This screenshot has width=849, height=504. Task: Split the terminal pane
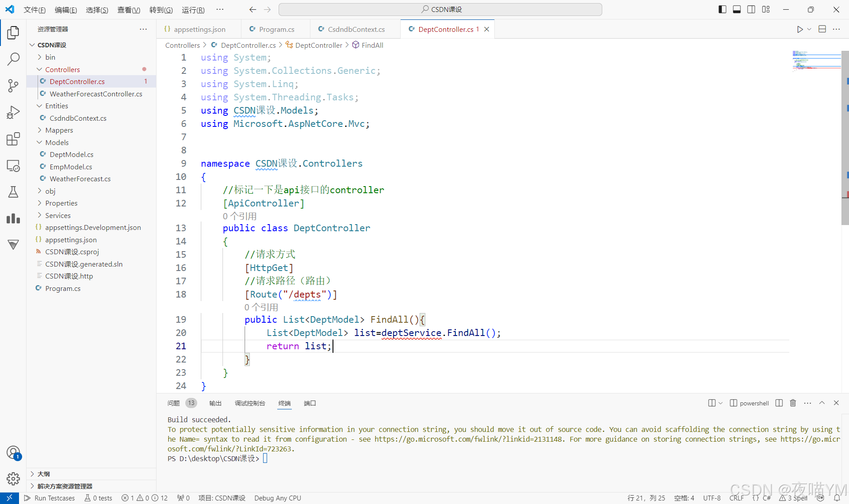779,403
